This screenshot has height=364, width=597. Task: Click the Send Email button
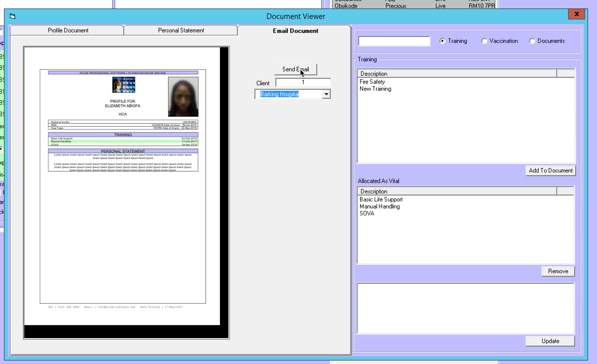click(x=296, y=69)
